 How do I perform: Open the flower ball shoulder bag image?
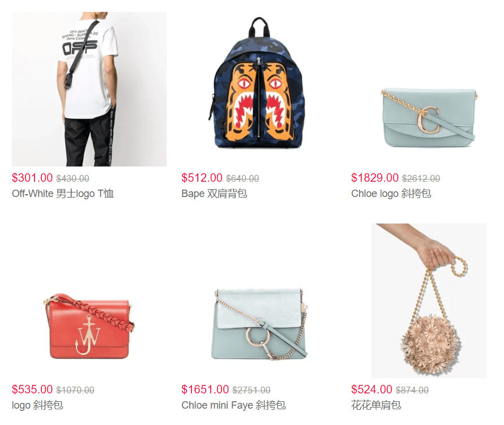(428, 301)
